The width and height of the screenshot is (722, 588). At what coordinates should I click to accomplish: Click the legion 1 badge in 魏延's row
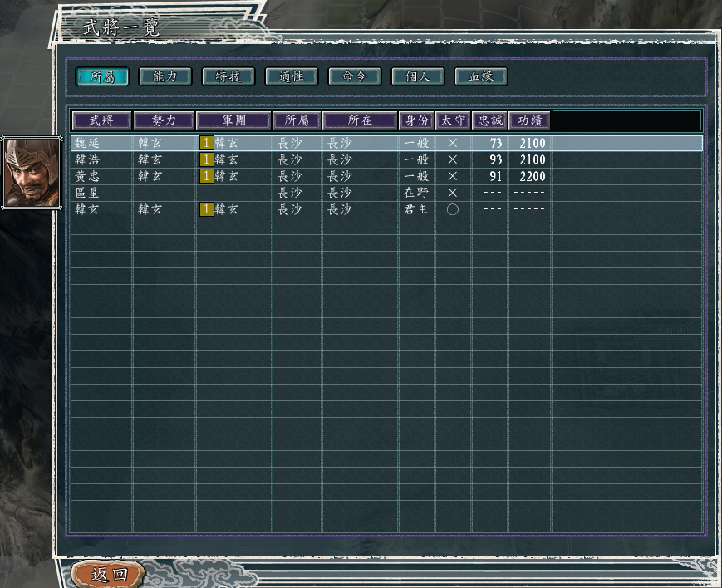click(x=206, y=143)
